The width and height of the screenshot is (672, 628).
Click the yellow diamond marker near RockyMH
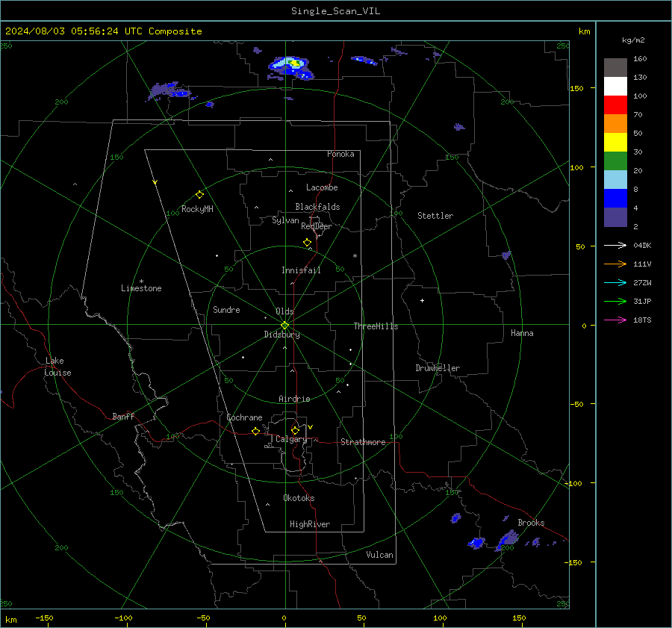[x=199, y=195]
